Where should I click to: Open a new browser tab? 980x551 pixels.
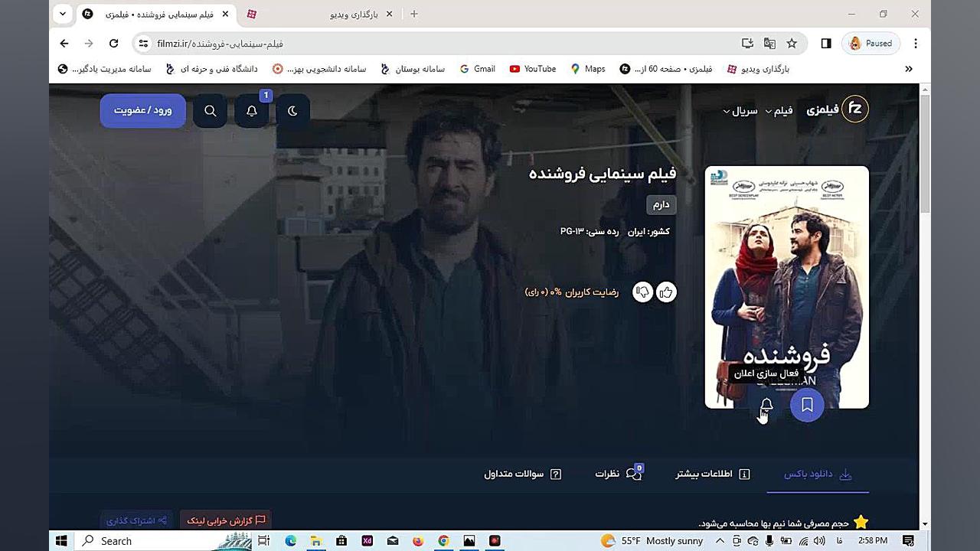(414, 14)
